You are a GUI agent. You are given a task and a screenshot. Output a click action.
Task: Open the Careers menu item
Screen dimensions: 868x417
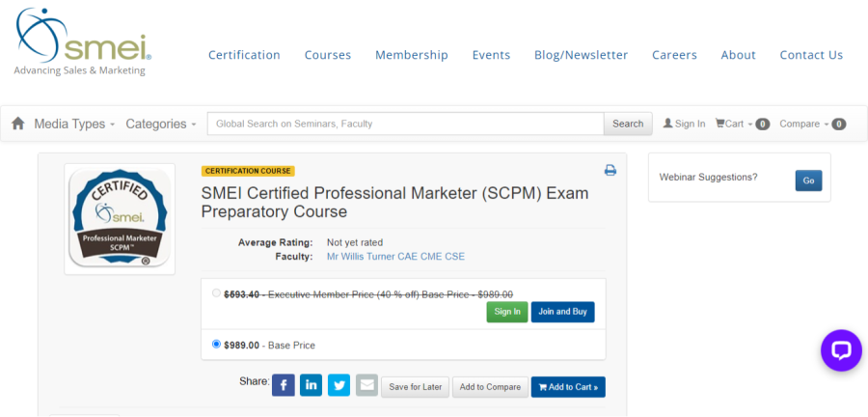point(674,55)
